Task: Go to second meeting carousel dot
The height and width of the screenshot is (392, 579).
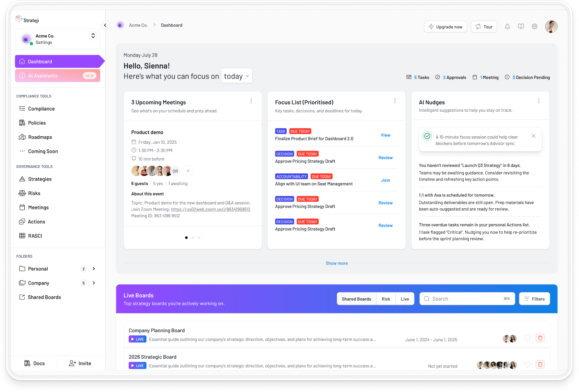Action: pos(193,238)
